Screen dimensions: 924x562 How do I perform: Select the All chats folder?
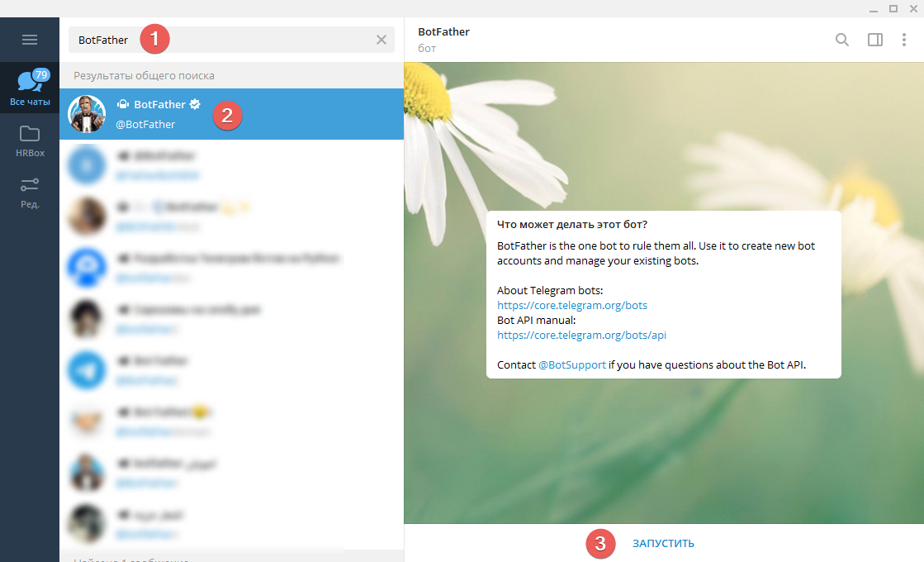pyautogui.click(x=30, y=88)
